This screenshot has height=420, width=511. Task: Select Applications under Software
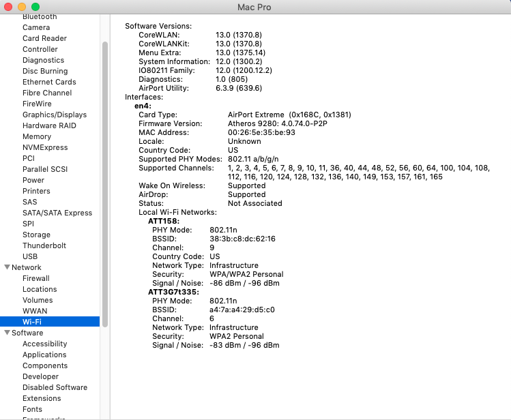(44, 355)
